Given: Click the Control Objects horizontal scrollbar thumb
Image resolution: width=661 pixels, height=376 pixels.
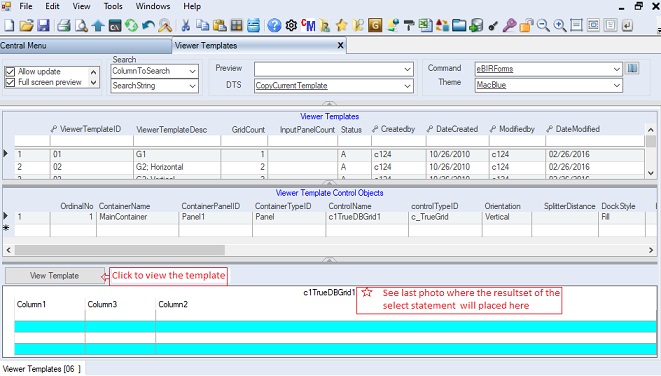Looking at the screenshot, I should click(120, 250).
